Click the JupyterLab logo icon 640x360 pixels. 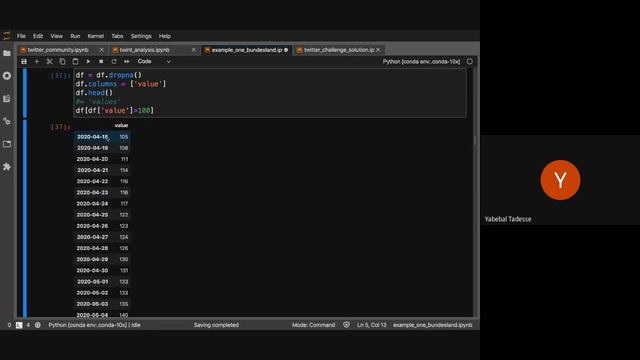[x=7, y=36]
